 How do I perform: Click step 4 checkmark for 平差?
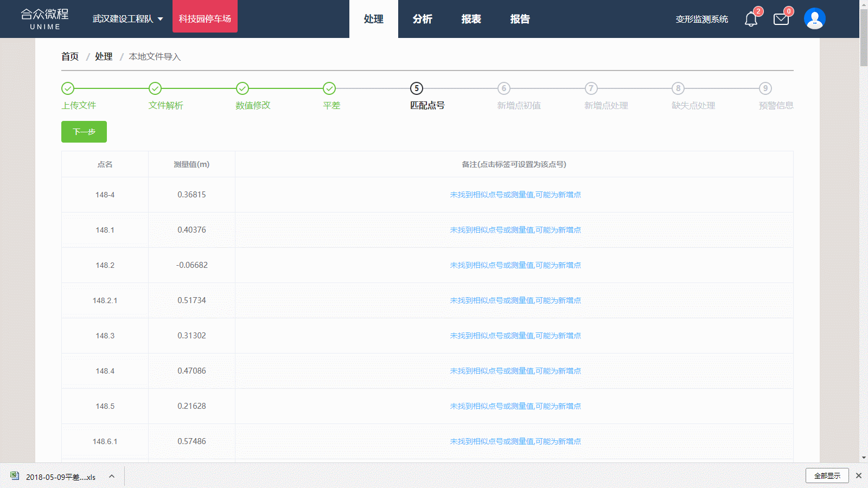click(x=329, y=88)
